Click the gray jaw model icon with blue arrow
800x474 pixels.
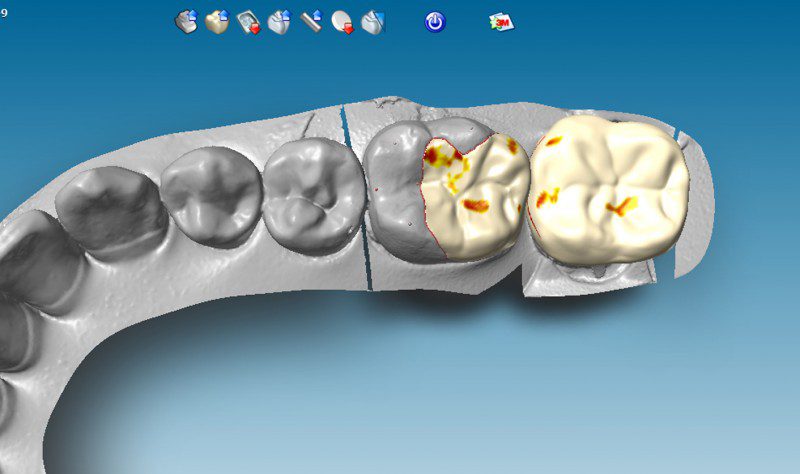tap(187, 22)
